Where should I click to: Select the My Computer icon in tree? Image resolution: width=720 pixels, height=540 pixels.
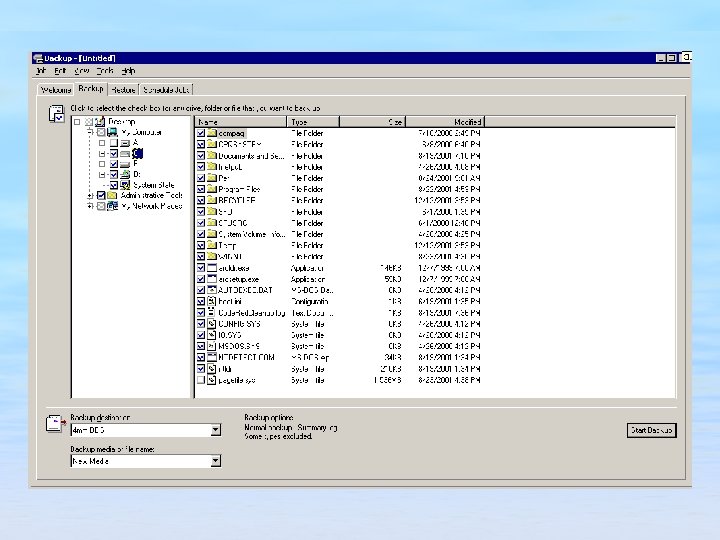click(x=113, y=132)
